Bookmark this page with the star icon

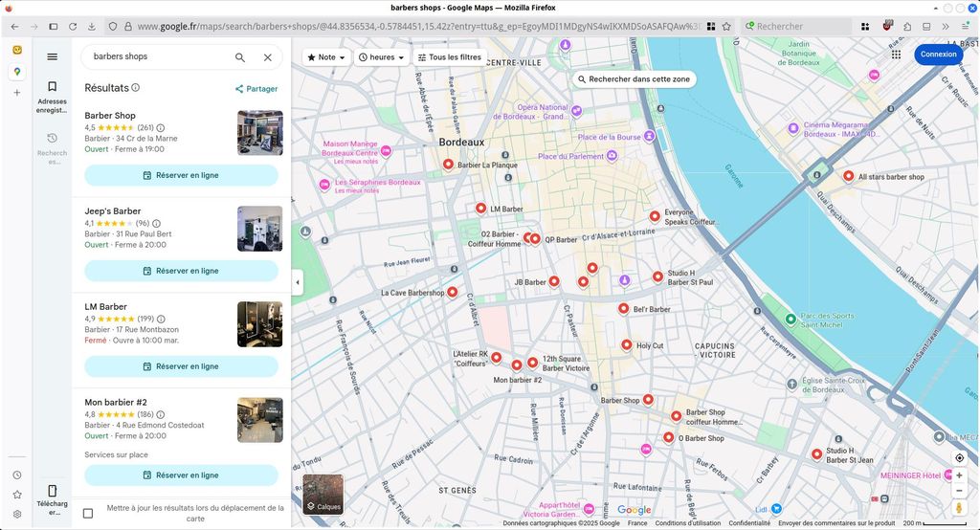pos(726,26)
